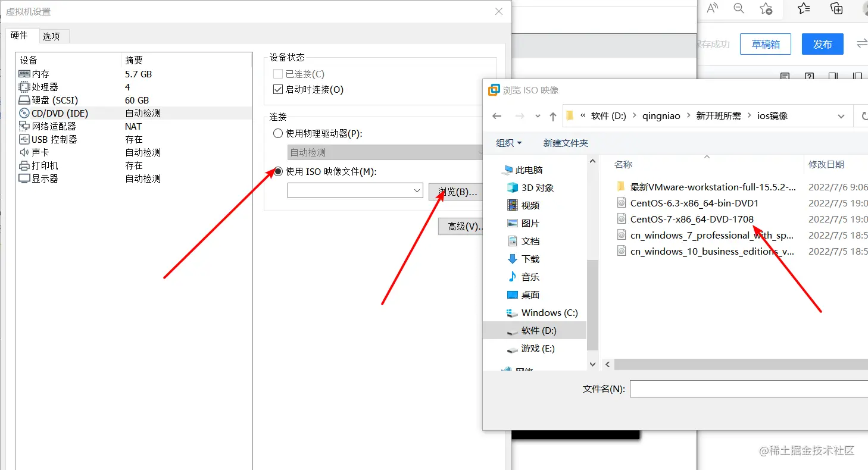Screen dimensions: 868x470
Task: Select the CD/DVD (IDE) device row
Action: coord(135,113)
